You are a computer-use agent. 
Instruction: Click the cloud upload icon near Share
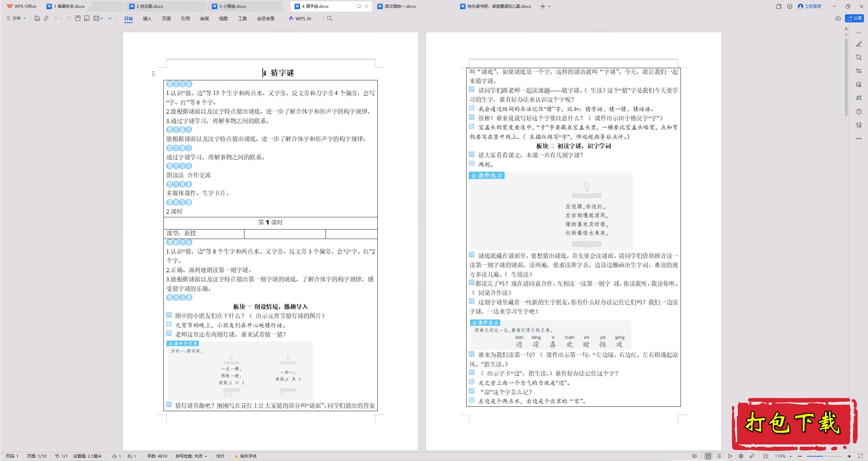pyautogui.click(x=838, y=18)
